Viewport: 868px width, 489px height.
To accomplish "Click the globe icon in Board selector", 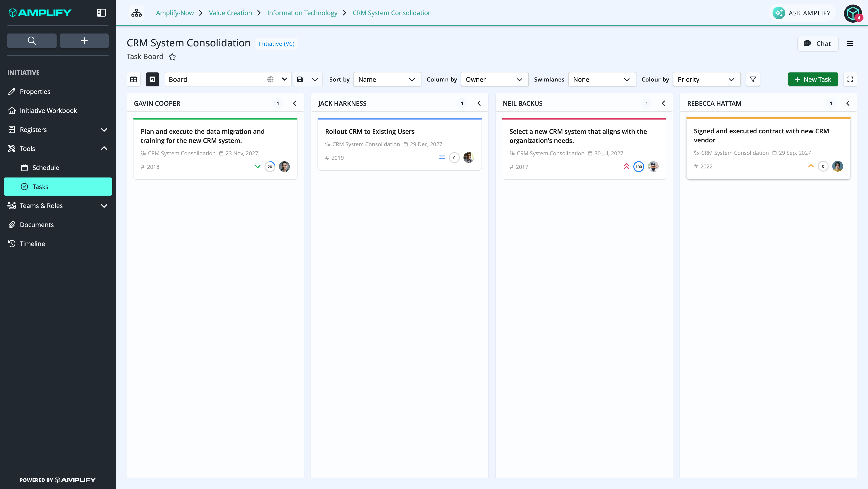I will click(270, 79).
